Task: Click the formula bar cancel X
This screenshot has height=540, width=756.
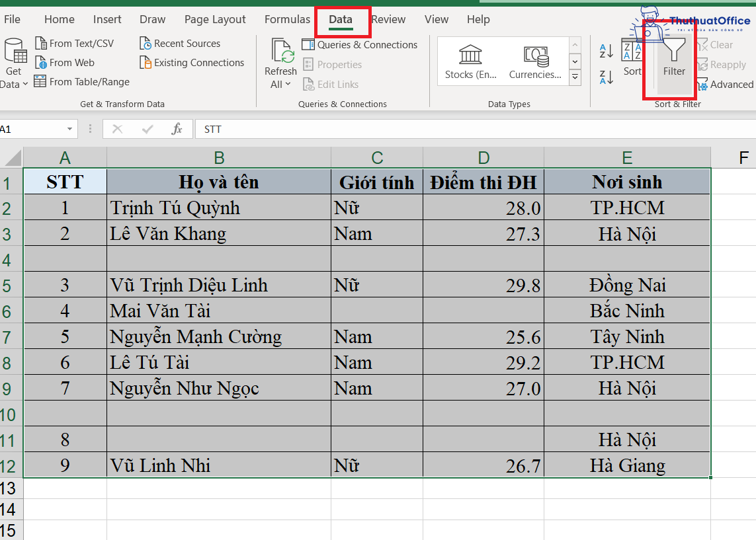Action: (117, 129)
